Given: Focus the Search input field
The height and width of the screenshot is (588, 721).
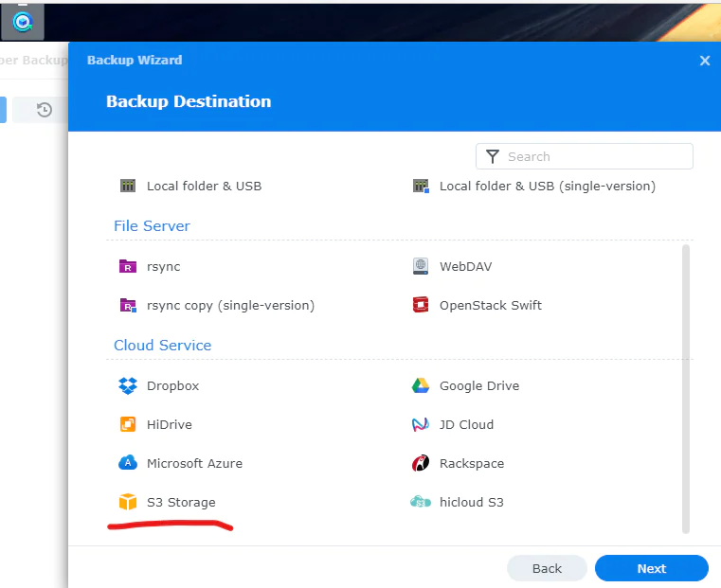Looking at the screenshot, I should (x=585, y=156).
